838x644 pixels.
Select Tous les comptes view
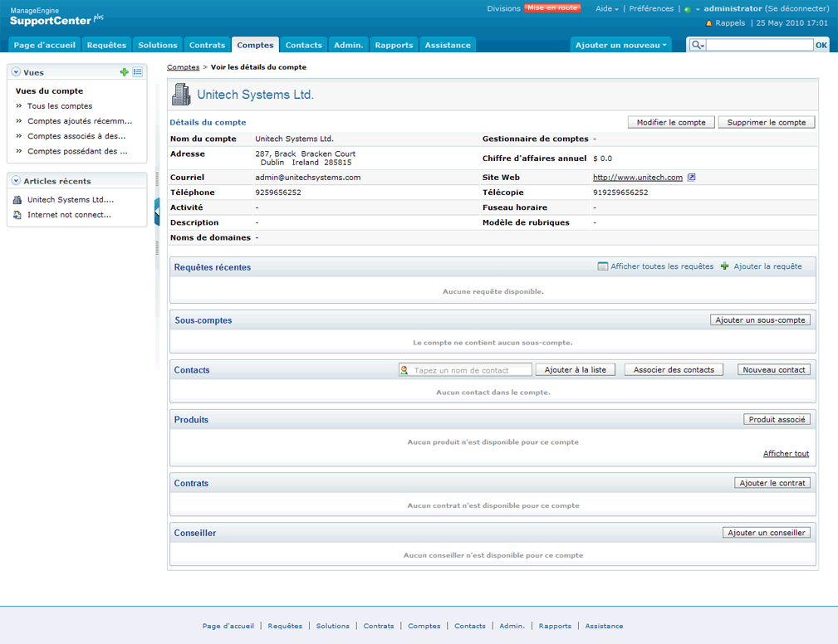(60, 106)
